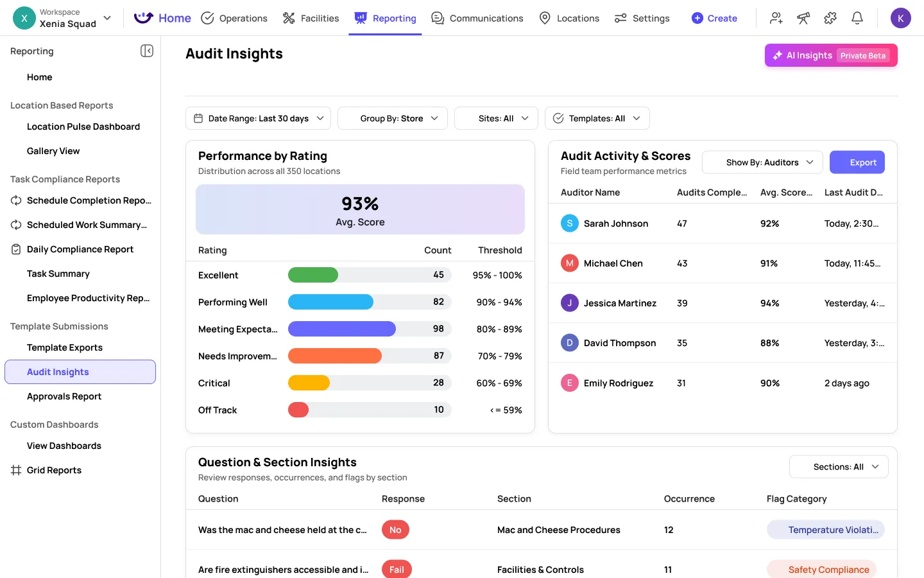Click Sarah Johnson's avatar
The image size is (924, 578).
(x=569, y=223)
